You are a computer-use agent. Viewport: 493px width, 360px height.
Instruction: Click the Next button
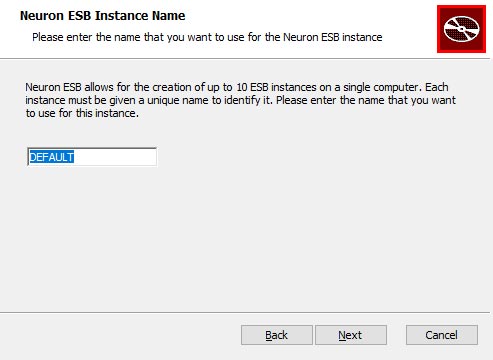pyautogui.click(x=351, y=335)
